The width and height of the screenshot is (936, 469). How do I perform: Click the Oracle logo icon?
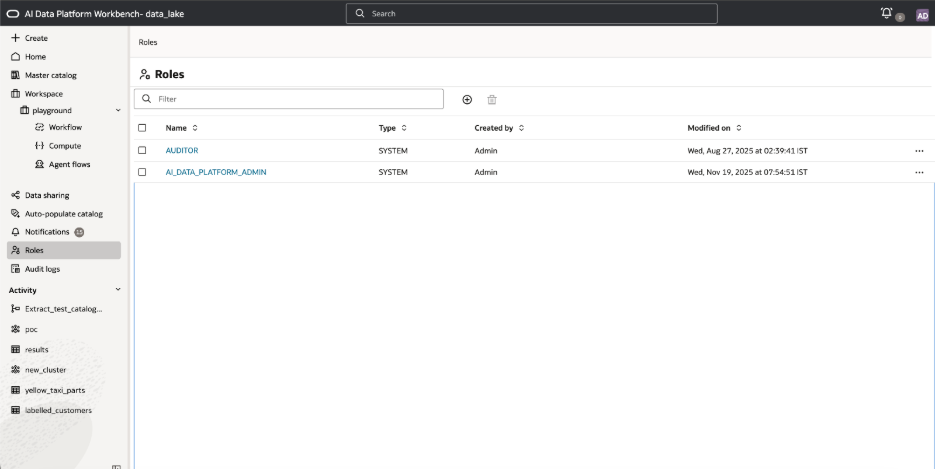click(x=14, y=14)
